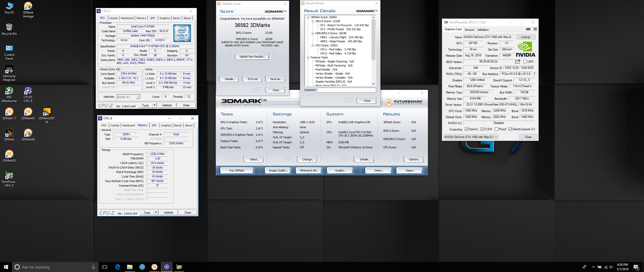The width and height of the screenshot is (644, 272).
Task: Toggle the DirectCompute 5.0 checkbox
Action: click(510, 129)
